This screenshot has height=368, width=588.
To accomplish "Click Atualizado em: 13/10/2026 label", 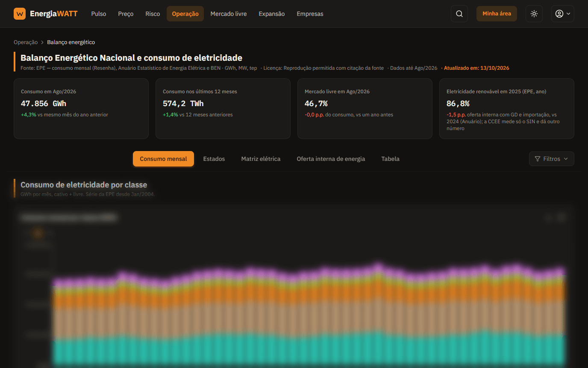I will tap(476, 68).
